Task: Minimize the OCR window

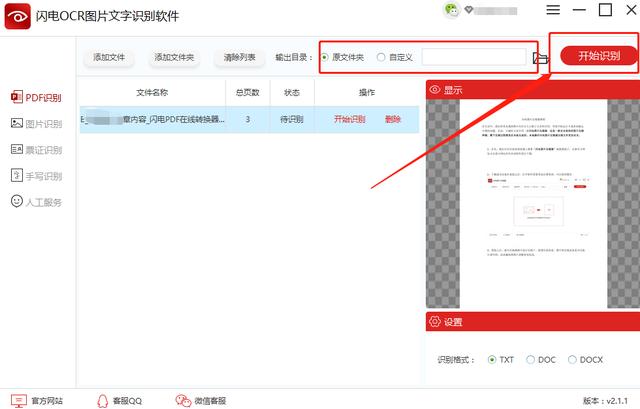Action: pos(579,10)
